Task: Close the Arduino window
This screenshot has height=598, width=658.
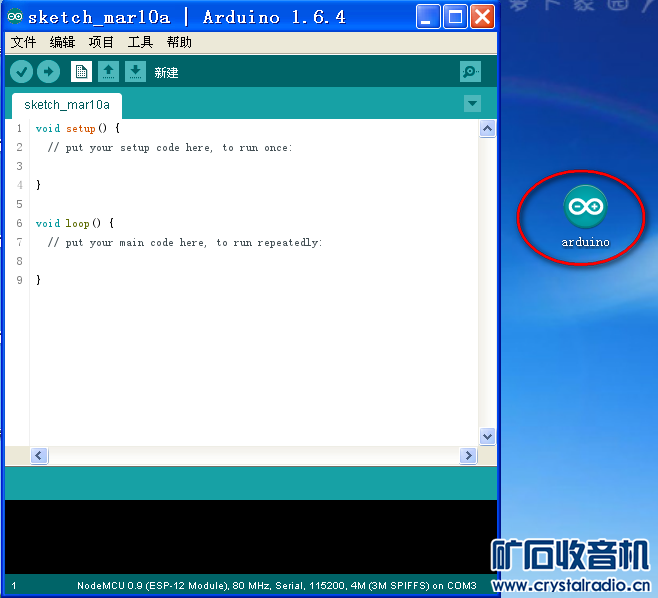Action: coord(482,17)
